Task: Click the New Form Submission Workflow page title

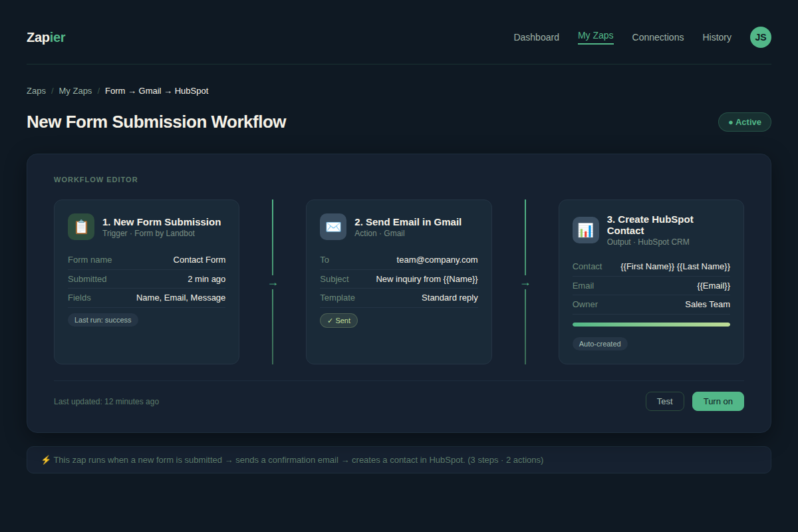Action: [x=156, y=122]
